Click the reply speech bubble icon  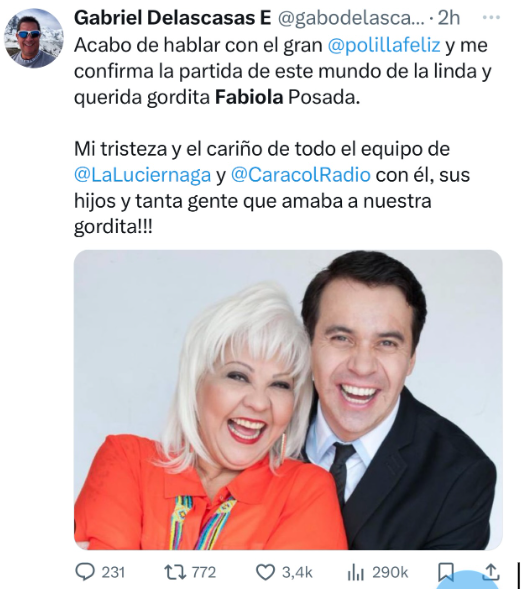pos(85,572)
